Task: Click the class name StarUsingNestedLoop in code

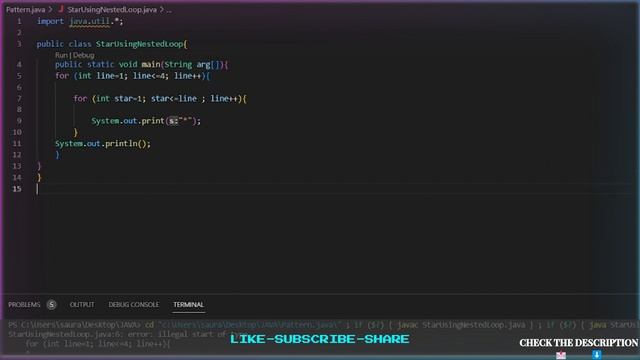Action: [139, 44]
